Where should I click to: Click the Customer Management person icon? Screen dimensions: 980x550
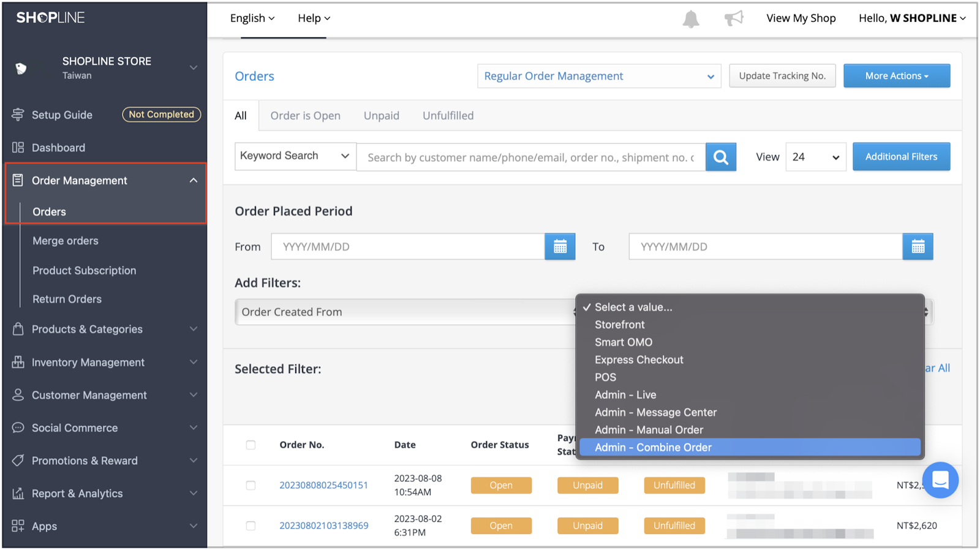tap(18, 395)
